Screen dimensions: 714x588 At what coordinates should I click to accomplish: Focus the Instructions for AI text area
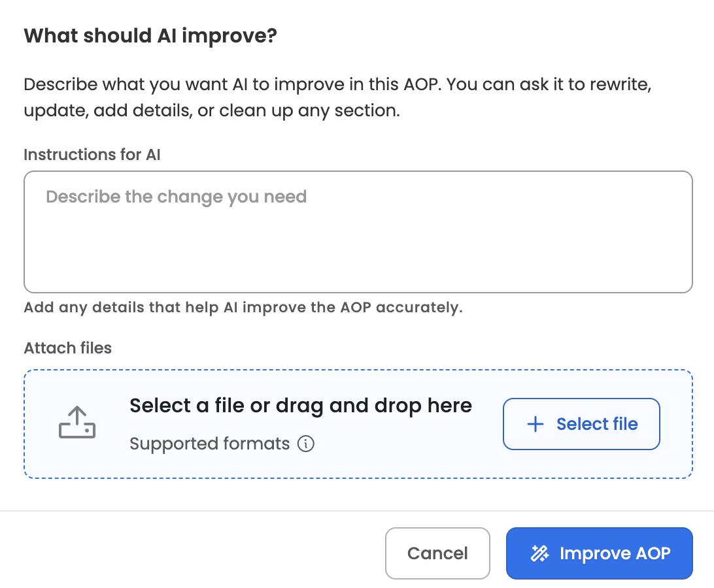point(358,232)
